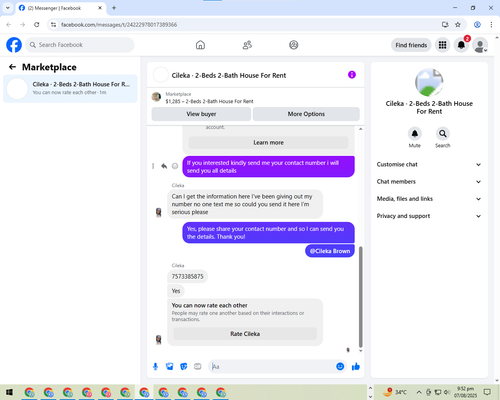Attach a photo using image icon

click(x=170, y=367)
